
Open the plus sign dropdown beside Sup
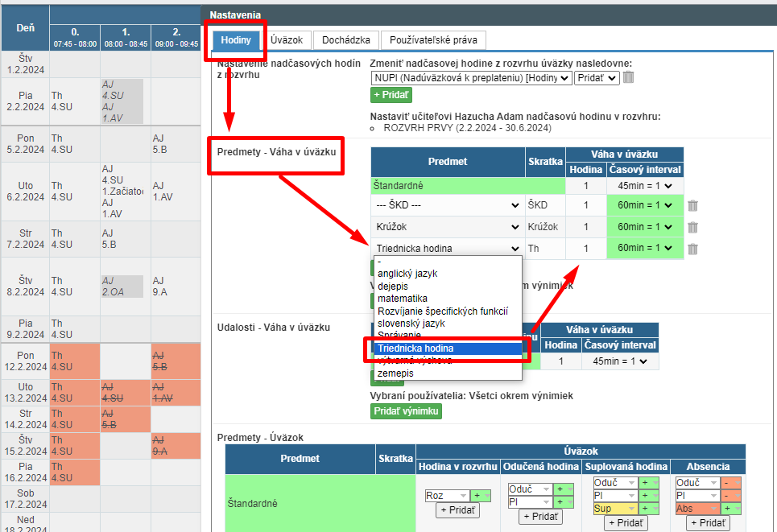[649, 509]
